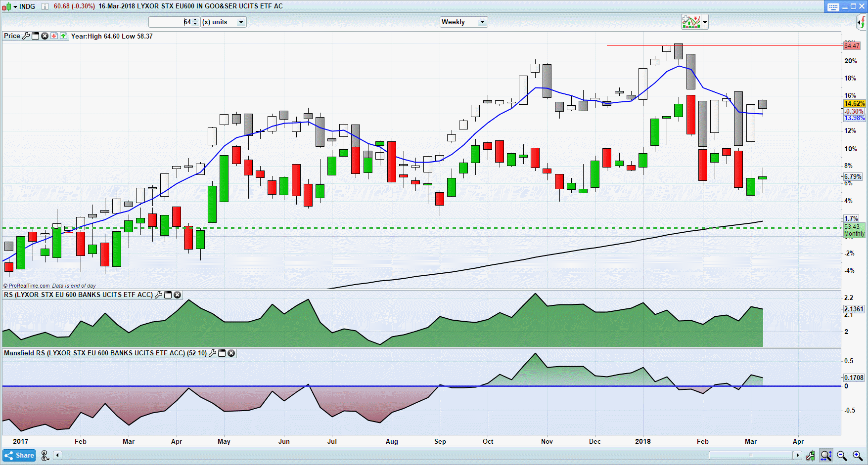Screen dimensions: 868x465
Task: Click the 60.68 (-0.30%) price quote
Action: (74, 6)
